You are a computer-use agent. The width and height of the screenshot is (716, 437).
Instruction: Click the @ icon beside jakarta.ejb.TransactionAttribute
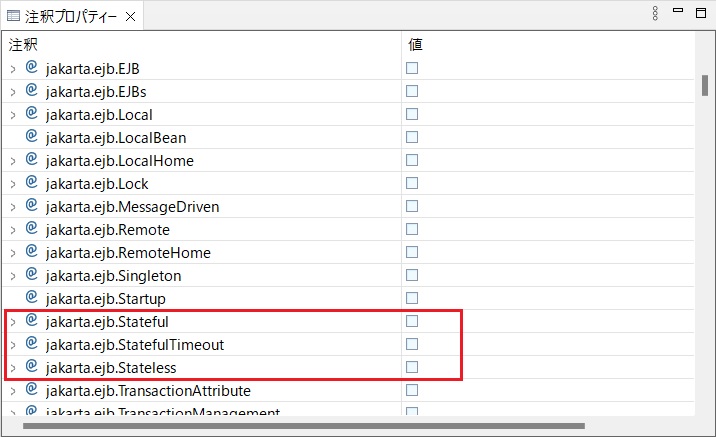click(x=31, y=390)
